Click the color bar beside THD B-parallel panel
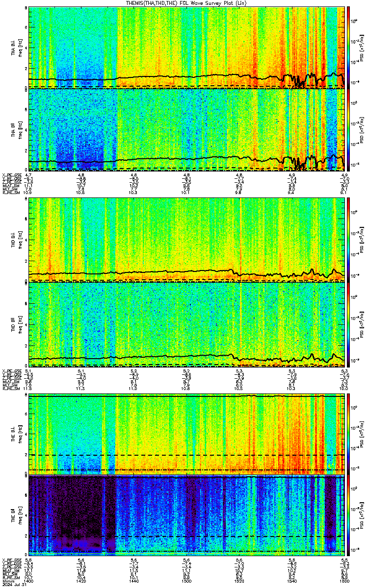The height and width of the screenshot is (588, 368). (x=348, y=324)
